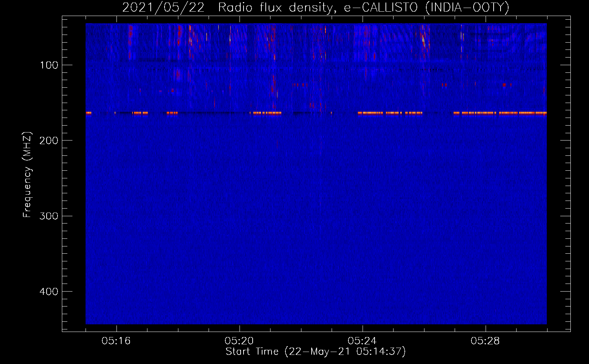589x364 pixels.
Task: Click the 'Start Time (22-May-21 05:14:37)' label
Action: pos(316,352)
